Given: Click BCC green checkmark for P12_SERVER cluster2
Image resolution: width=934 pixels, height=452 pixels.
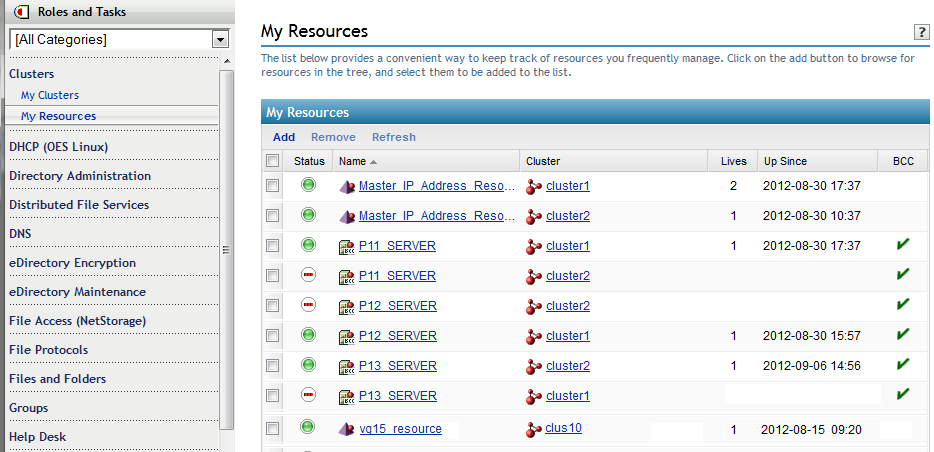Looking at the screenshot, I should pyautogui.click(x=903, y=304).
